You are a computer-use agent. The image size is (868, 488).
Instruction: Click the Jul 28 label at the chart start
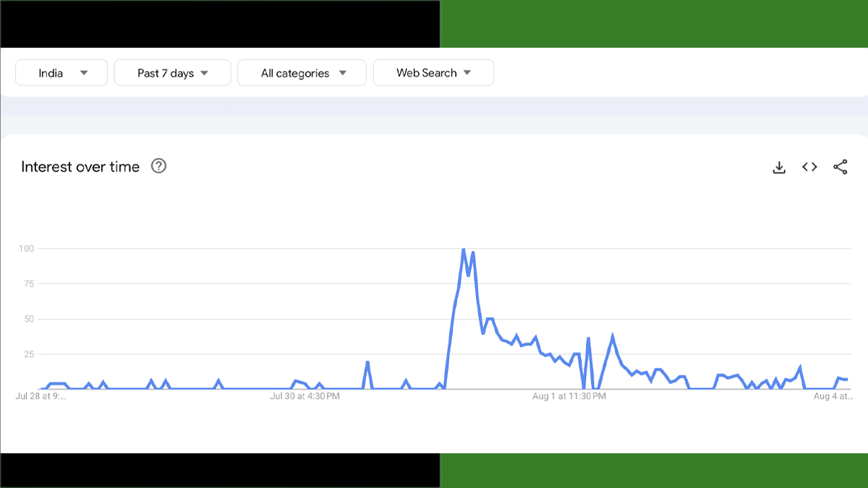(41, 396)
